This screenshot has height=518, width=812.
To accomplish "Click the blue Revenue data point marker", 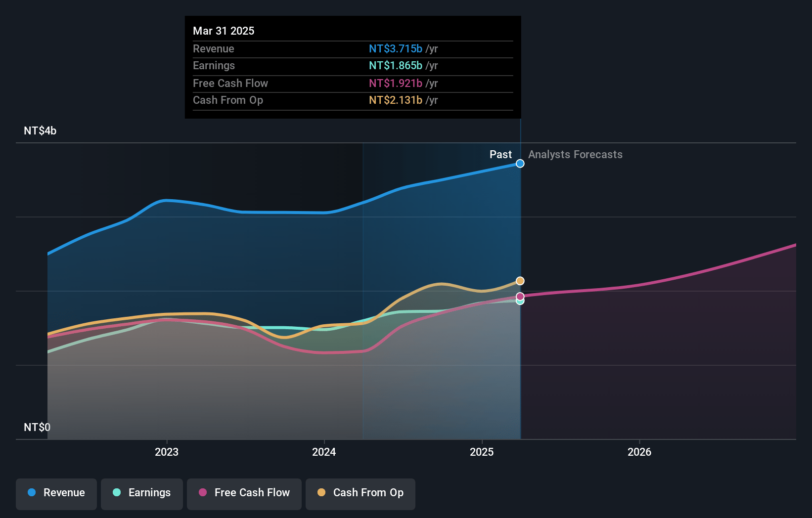I will pos(520,164).
